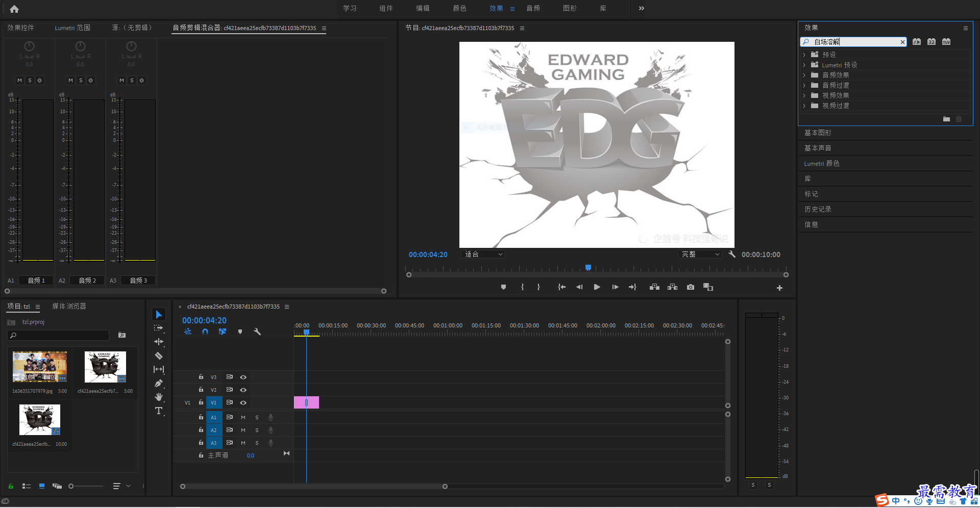Click the Lift button
This screenshot has height=508, width=980.
click(654, 287)
